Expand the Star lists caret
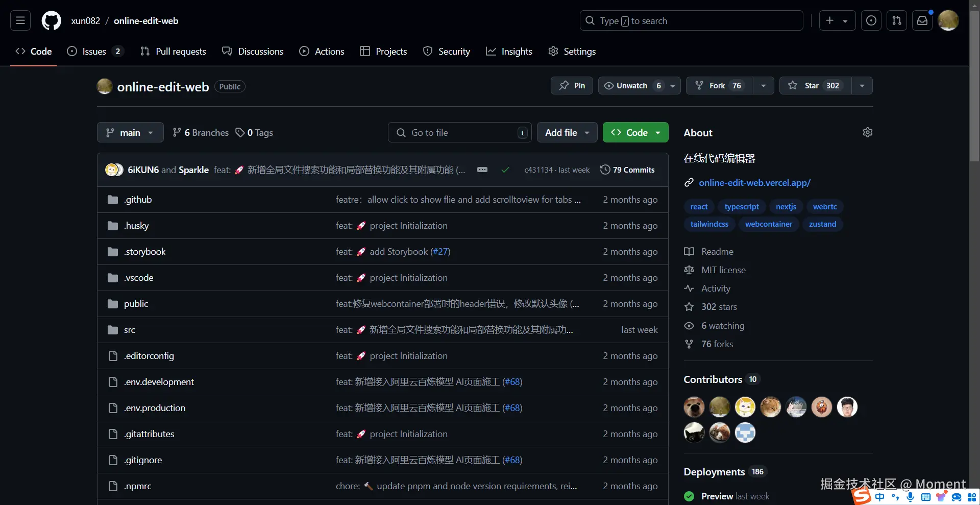 click(862, 85)
